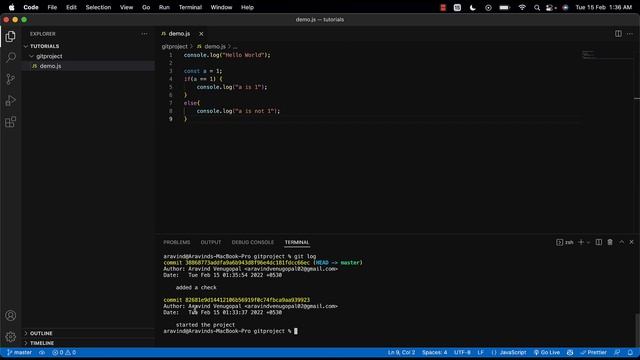640x360 pixels.
Task: Open the launch profile dropdown arrow
Action: (x=588, y=242)
